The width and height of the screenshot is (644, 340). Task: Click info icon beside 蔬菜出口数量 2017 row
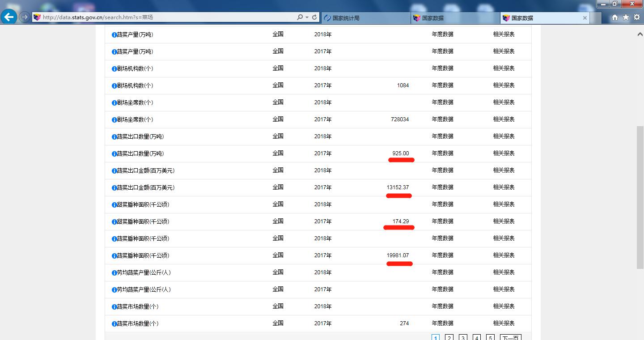(114, 154)
